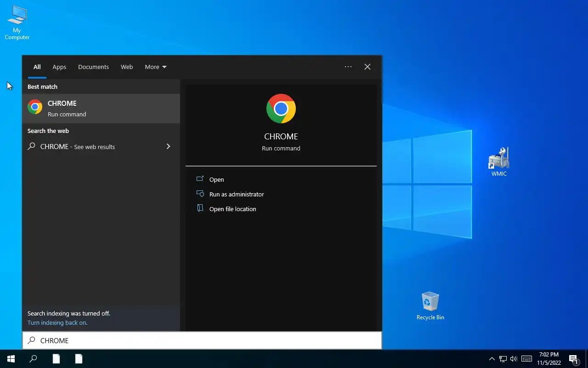Viewport: 588px width, 368px height.
Task: Click the touch keyboard tray icon
Action: [x=526, y=359]
